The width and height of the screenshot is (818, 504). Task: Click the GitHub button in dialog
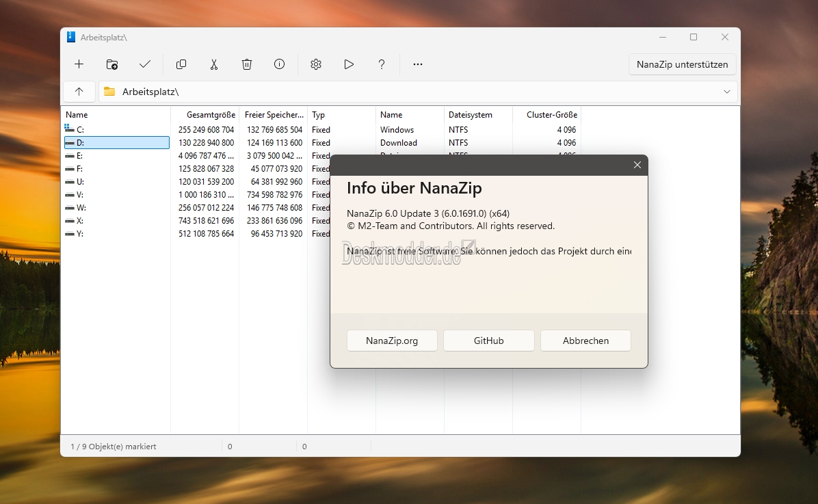coord(488,341)
